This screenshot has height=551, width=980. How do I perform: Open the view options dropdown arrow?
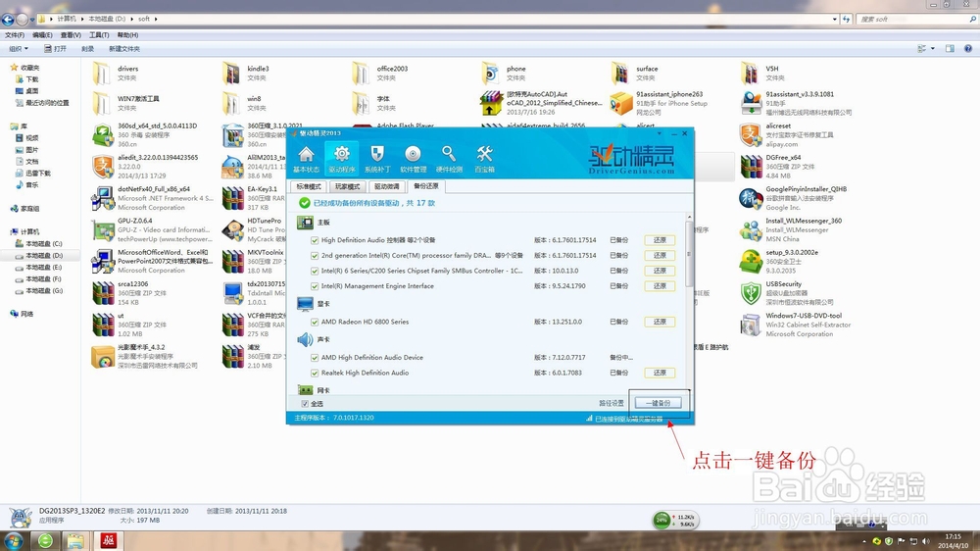click(933, 49)
